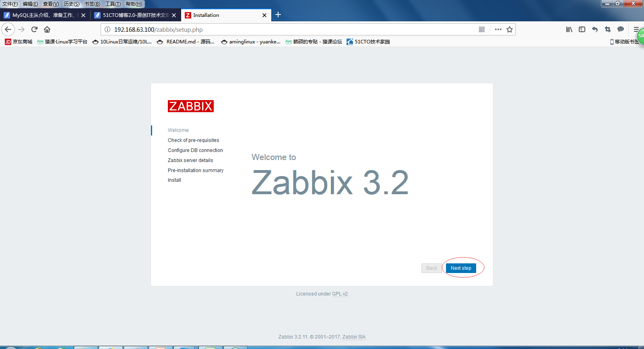Open a new tab with plus button
The image size is (644, 349).
[x=278, y=15]
